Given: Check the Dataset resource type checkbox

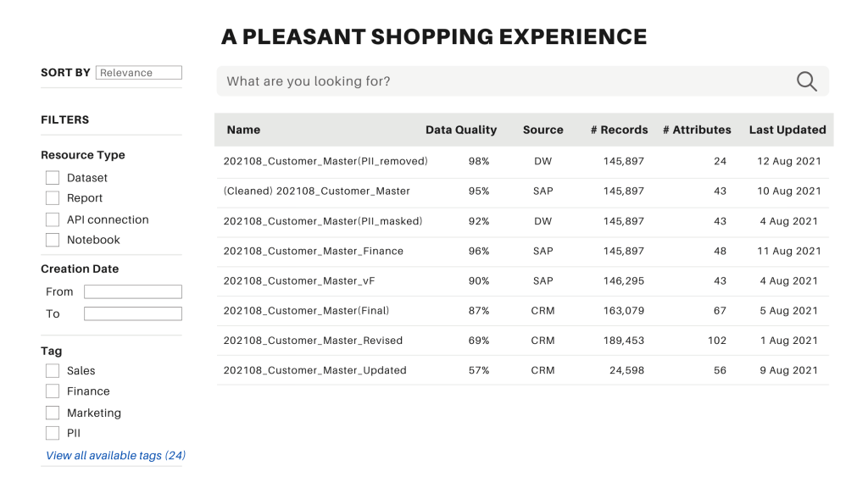Looking at the screenshot, I should (53, 178).
